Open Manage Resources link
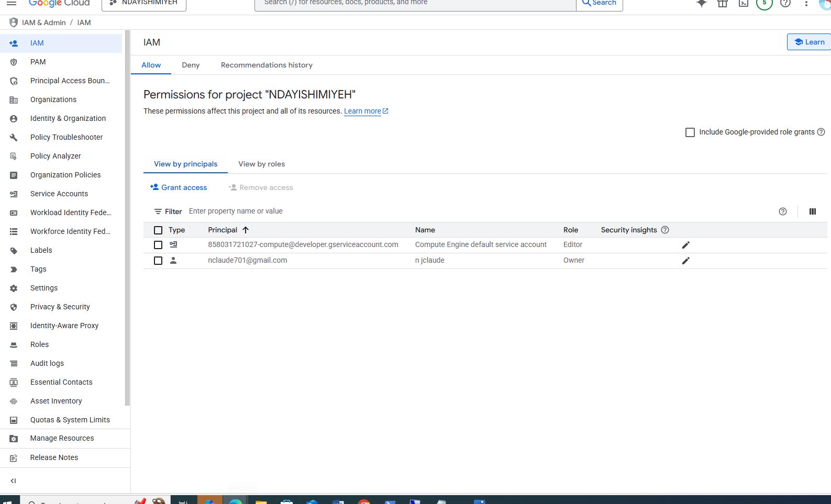Image resolution: width=831 pixels, height=504 pixels. tap(61, 439)
